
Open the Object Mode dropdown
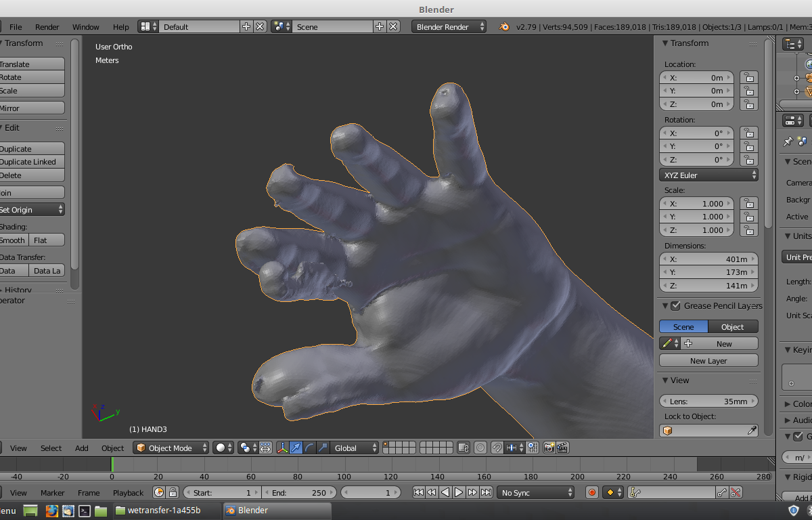171,448
